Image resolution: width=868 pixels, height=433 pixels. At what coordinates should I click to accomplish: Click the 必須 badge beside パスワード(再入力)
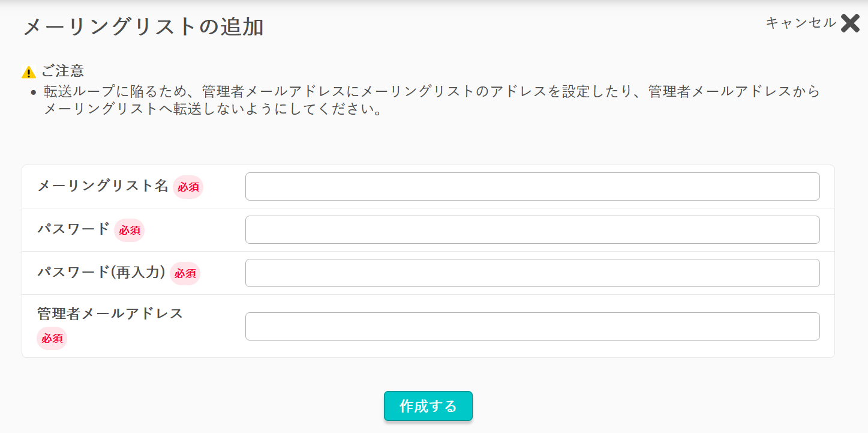pos(185,274)
